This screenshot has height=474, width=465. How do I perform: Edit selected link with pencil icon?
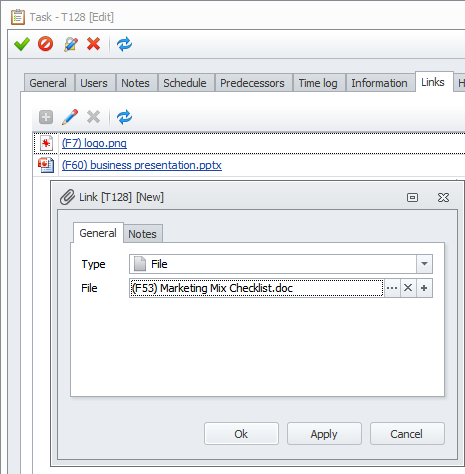[70, 117]
